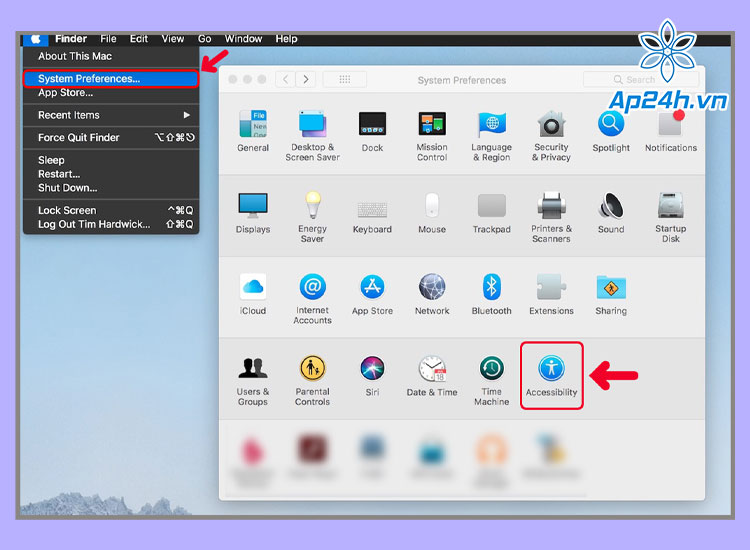Screen dimensions: 750x550
Task: Open the Network preferences pane
Action: point(432,294)
